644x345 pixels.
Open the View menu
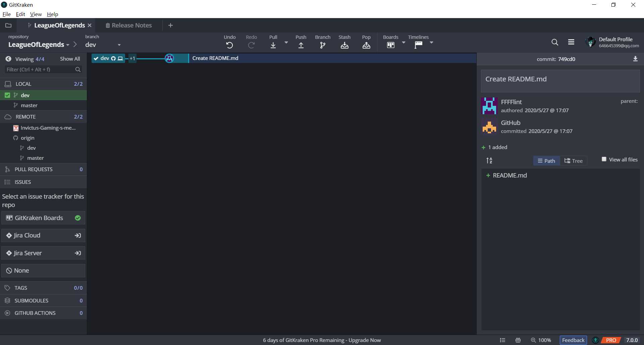pos(36,14)
